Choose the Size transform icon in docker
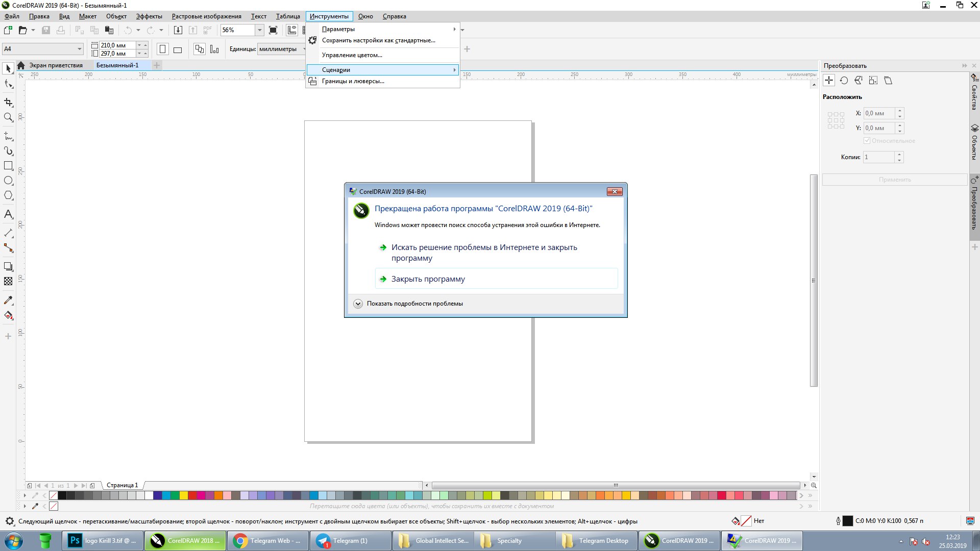 point(873,81)
